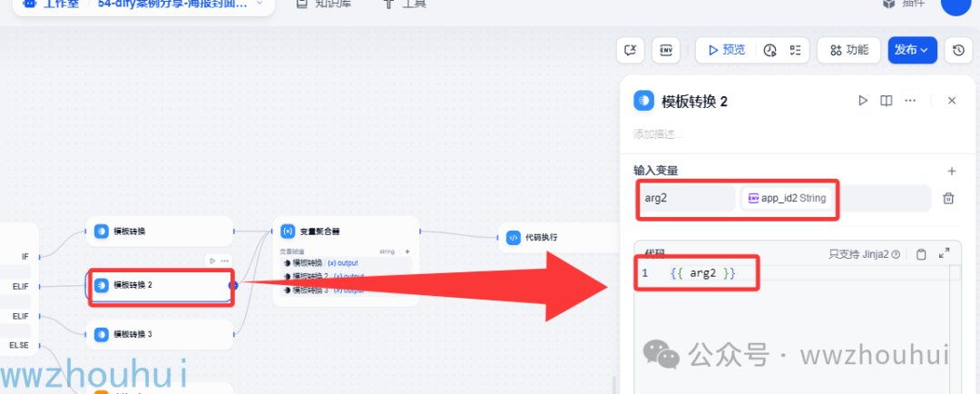
Task: Open the user avatar menu
Action: pos(955,4)
